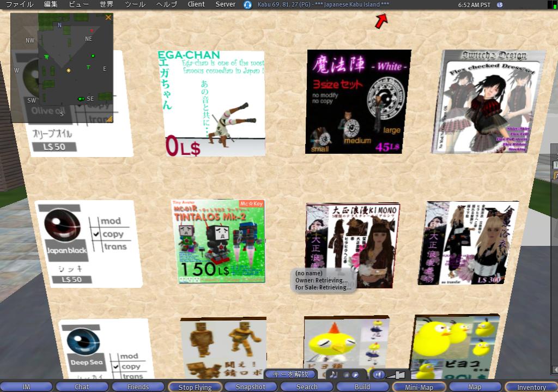
Task: Open the IM window
Action: (26, 387)
